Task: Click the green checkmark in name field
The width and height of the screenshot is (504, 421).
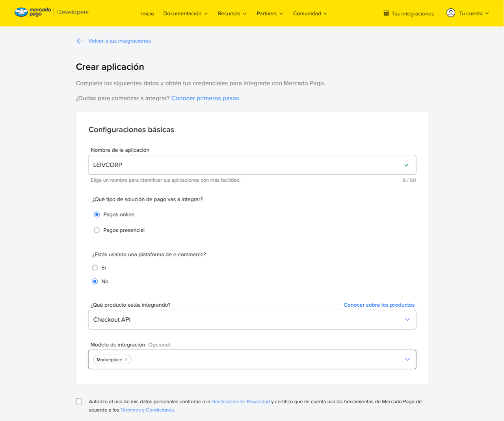Action: [x=407, y=165]
